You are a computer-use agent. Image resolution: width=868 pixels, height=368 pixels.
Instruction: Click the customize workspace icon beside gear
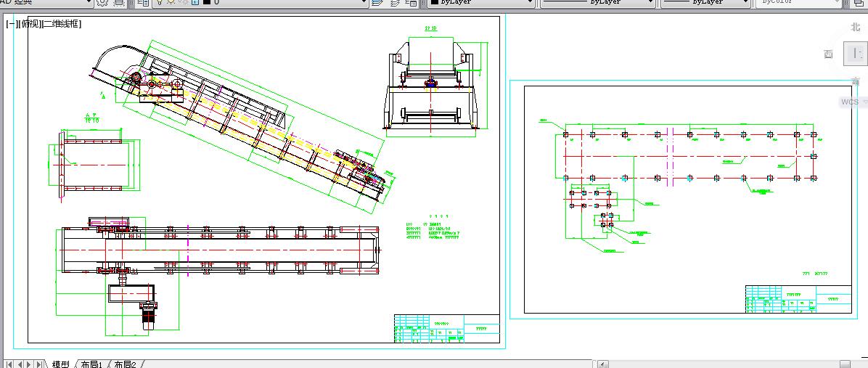(x=119, y=2)
